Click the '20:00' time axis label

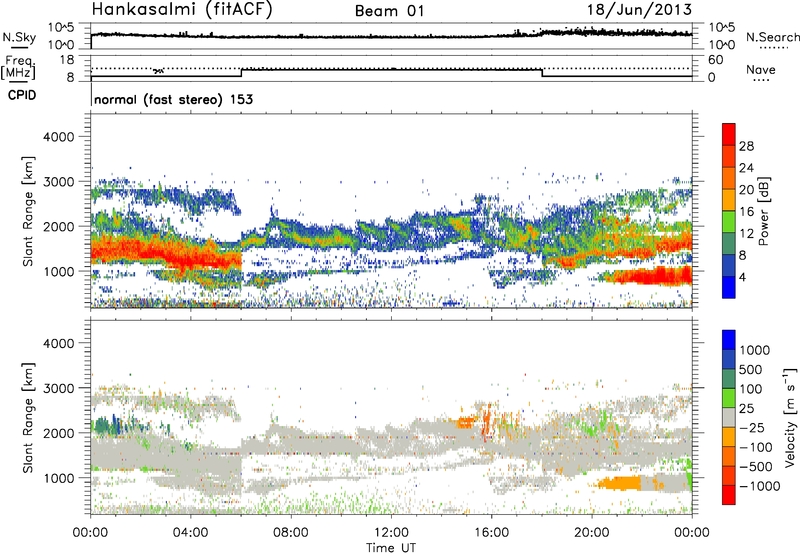[x=591, y=533]
